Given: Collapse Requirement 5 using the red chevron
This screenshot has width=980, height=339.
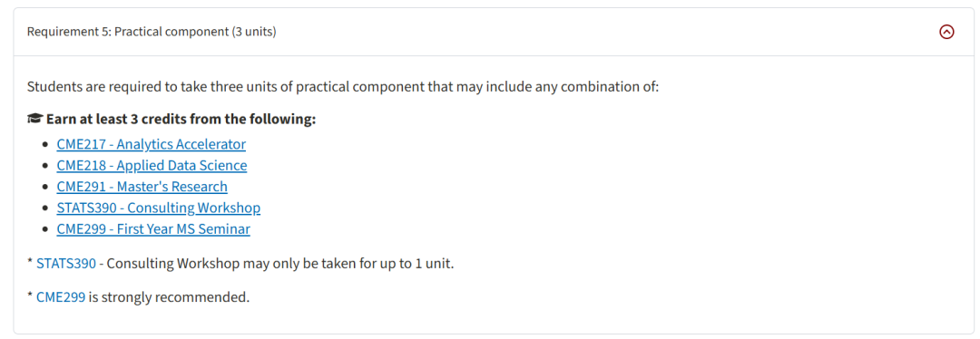Looking at the screenshot, I should click(x=946, y=32).
